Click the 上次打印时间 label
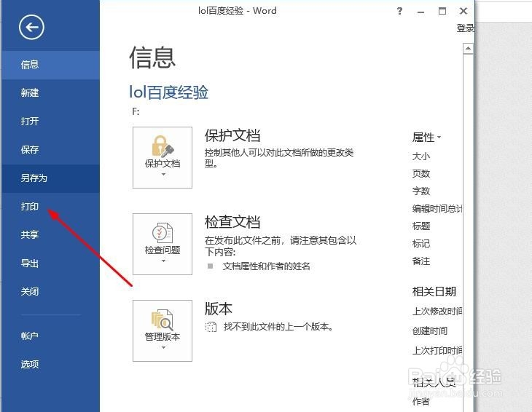The image size is (532, 412). point(437,351)
